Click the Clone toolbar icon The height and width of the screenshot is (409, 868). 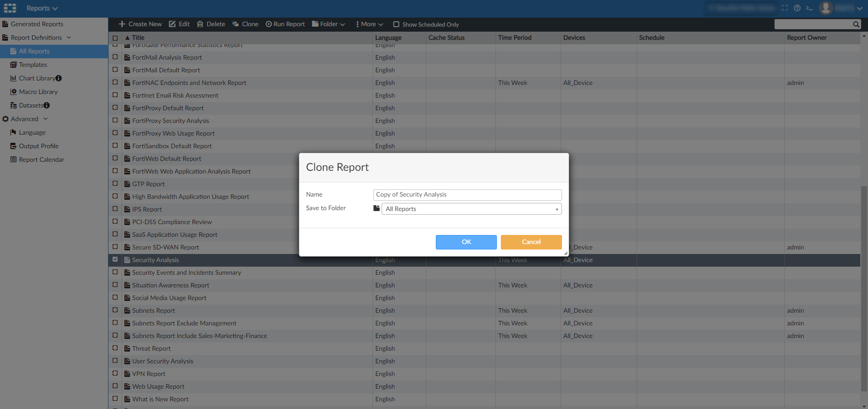point(236,24)
